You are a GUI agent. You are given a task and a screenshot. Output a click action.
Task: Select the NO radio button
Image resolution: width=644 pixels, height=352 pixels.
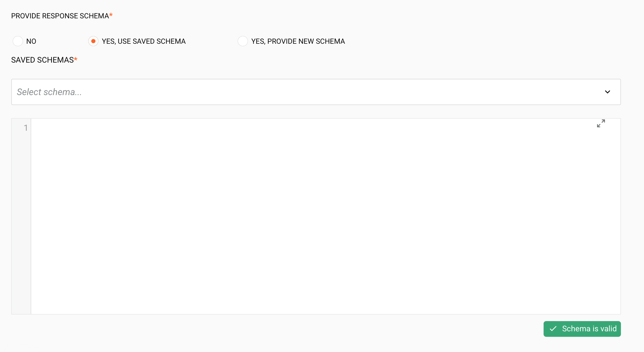pyautogui.click(x=18, y=41)
